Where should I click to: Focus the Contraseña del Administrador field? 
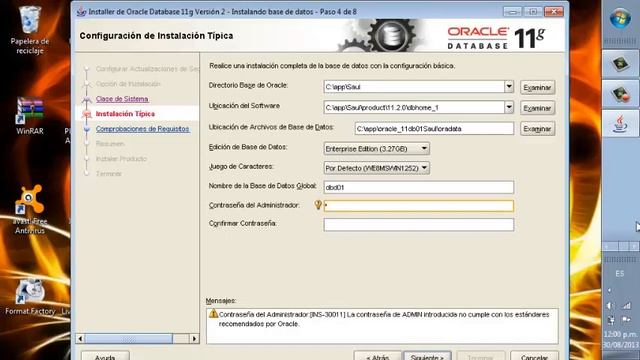(418, 206)
